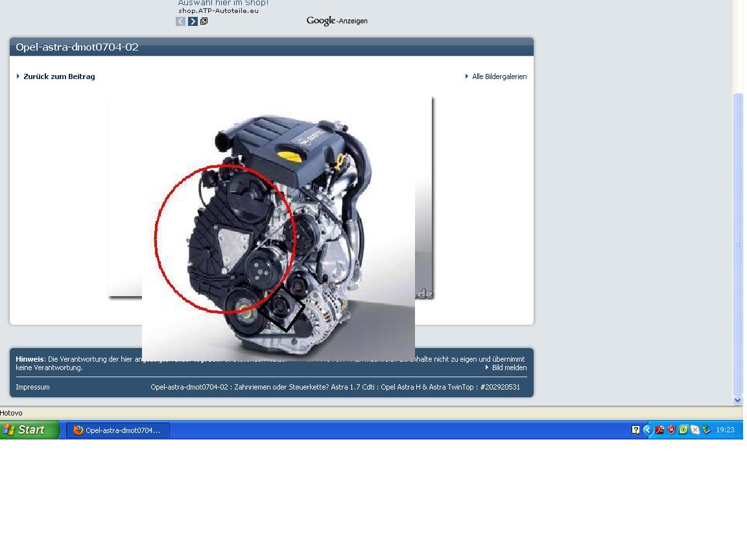This screenshot has width=747, height=560.
Task: Open the ad in new window icon
Action: 204,21
